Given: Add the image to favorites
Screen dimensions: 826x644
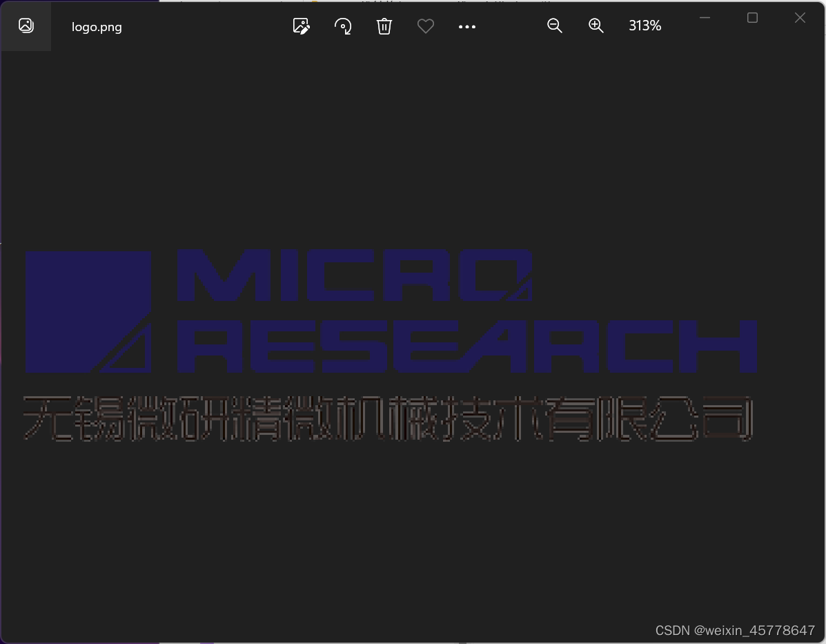Looking at the screenshot, I should point(426,26).
